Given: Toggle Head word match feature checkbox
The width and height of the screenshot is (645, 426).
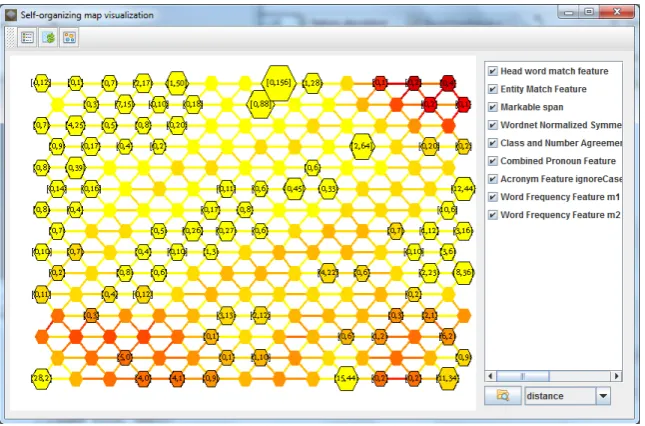Looking at the screenshot, I should [x=492, y=71].
